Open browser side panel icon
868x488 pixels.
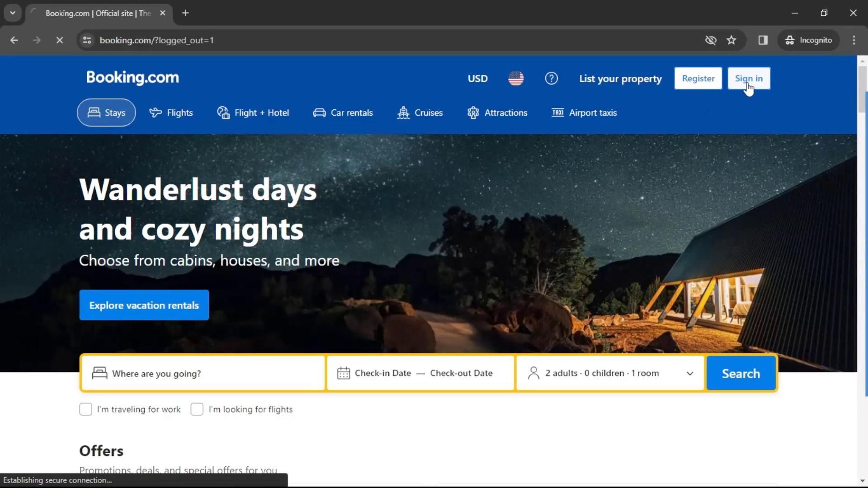(x=763, y=40)
